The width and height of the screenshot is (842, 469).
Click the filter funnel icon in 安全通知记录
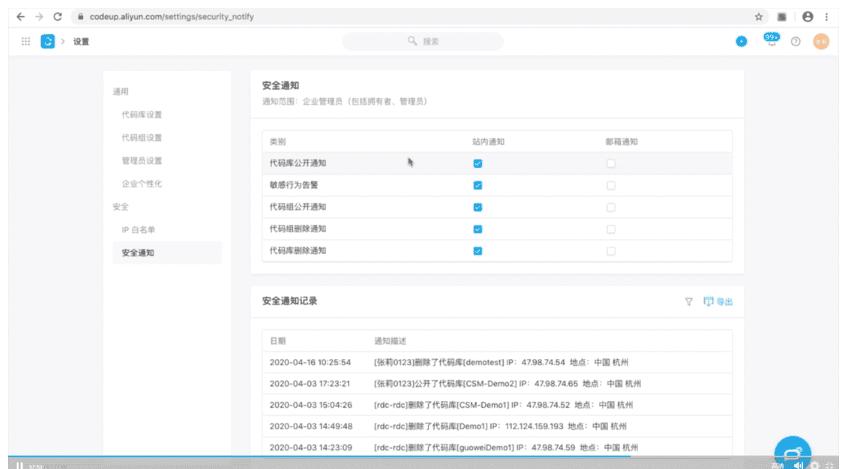[688, 302]
